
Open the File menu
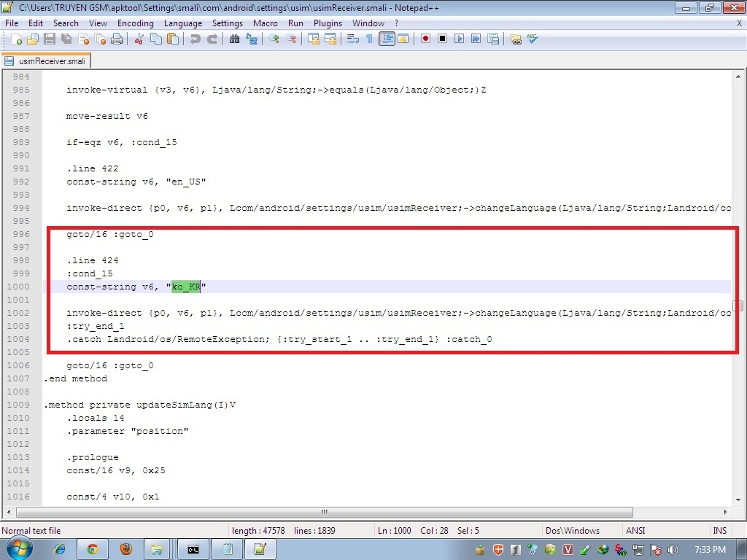[12, 23]
